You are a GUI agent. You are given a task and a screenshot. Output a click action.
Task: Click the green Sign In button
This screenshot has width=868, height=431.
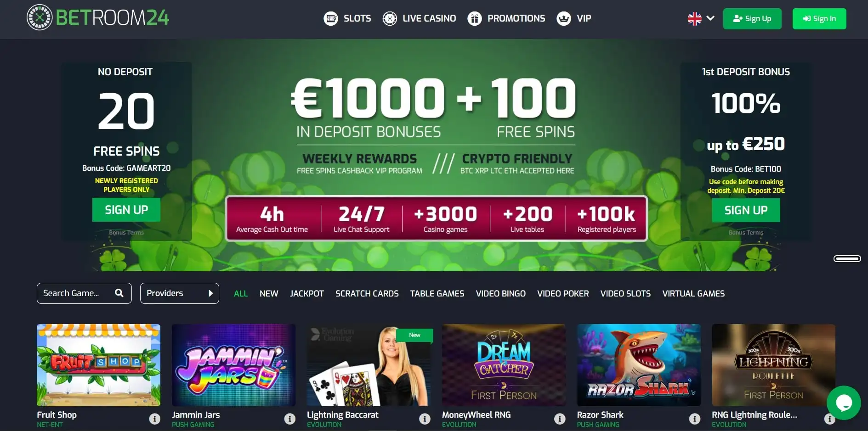point(819,19)
